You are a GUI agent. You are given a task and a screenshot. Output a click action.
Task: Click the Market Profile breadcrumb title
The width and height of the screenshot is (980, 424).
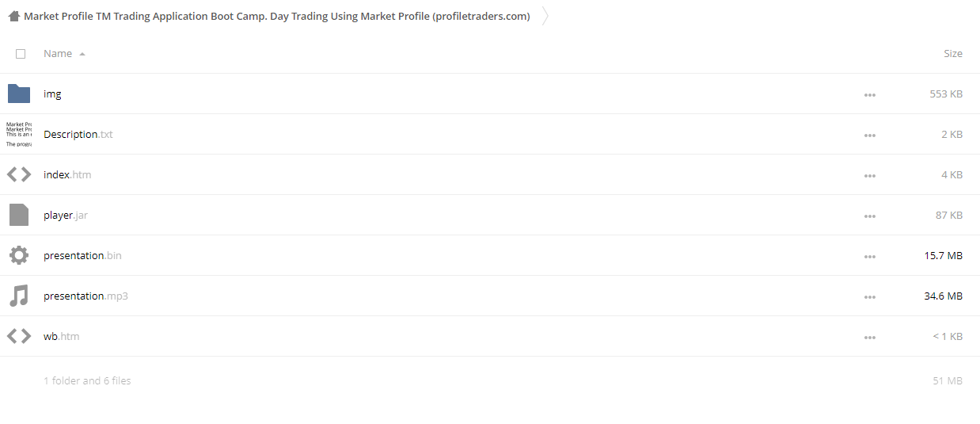(x=277, y=16)
